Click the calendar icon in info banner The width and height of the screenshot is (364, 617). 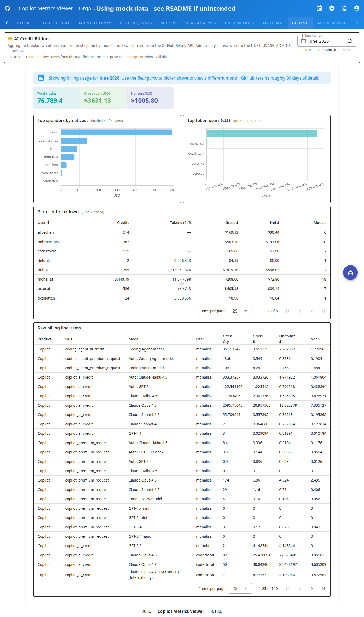41,78
